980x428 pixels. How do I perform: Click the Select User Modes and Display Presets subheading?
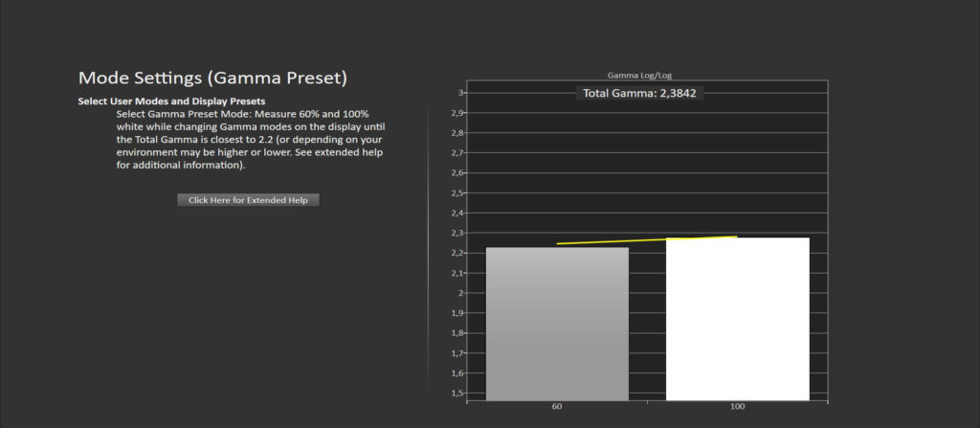tap(172, 101)
